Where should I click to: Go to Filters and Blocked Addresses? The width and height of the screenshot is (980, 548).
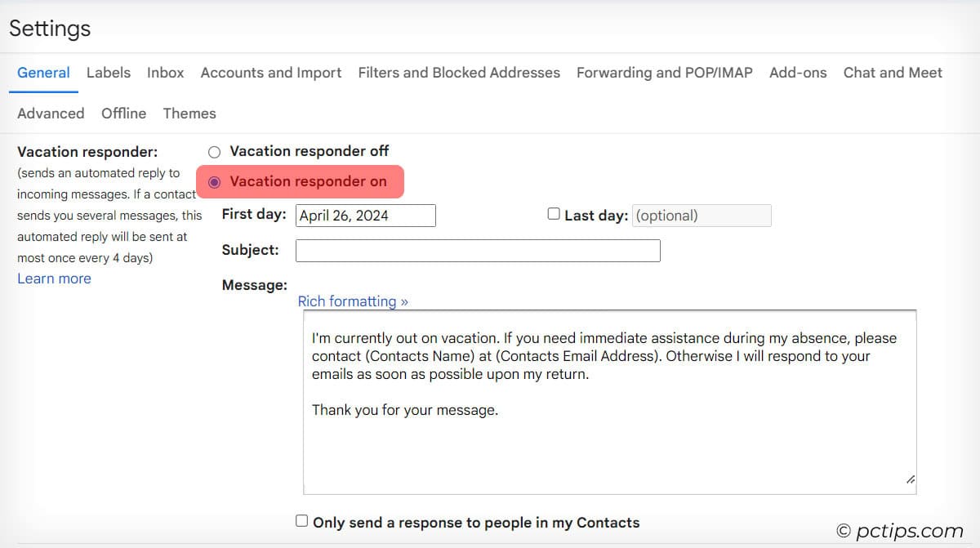tap(459, 73)
